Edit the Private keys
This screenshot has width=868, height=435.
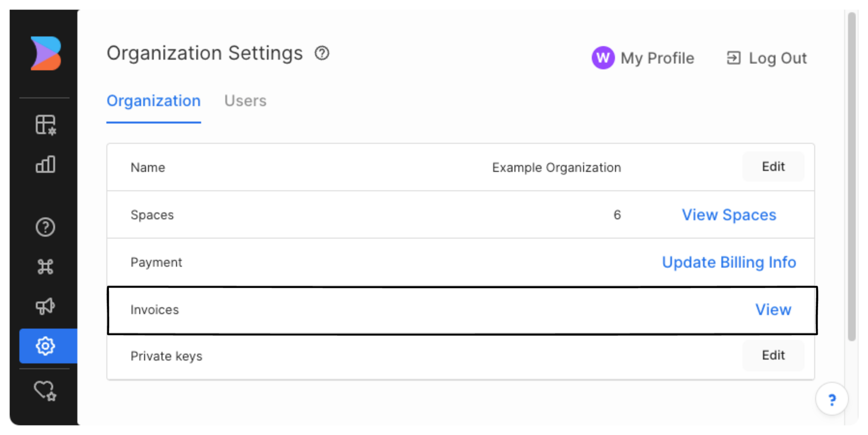click(773, 356)
